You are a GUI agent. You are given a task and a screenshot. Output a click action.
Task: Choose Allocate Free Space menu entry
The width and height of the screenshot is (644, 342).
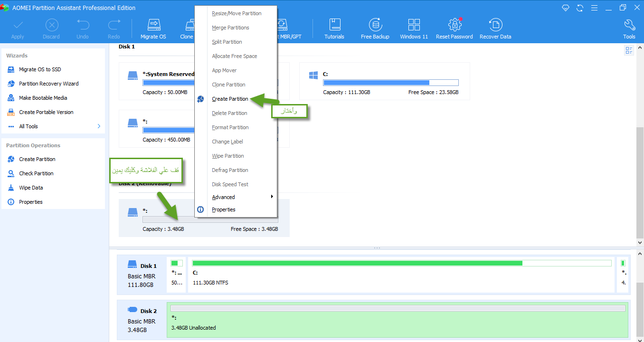(235, 56)
